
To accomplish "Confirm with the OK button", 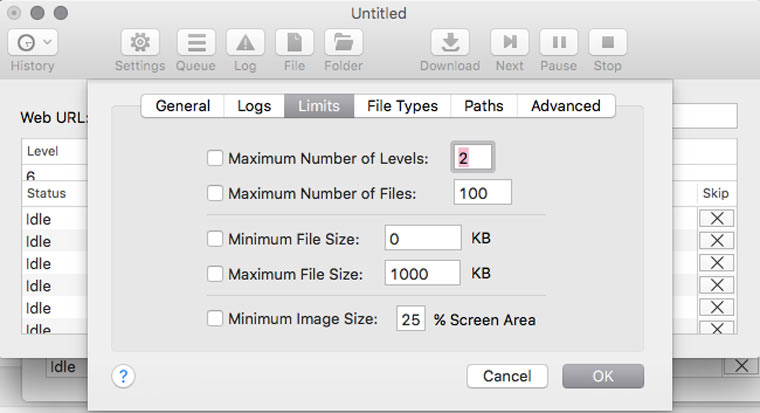I will (603, 376).
